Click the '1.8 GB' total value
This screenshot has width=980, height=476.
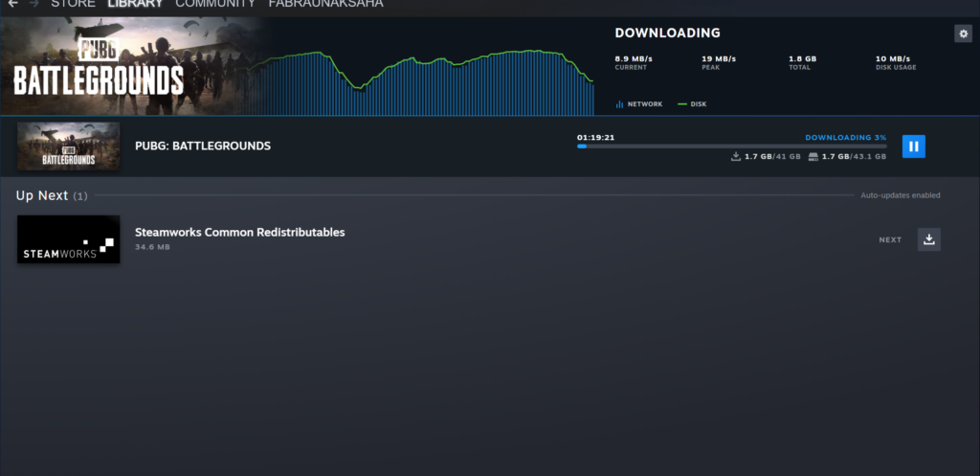(803, 58)
